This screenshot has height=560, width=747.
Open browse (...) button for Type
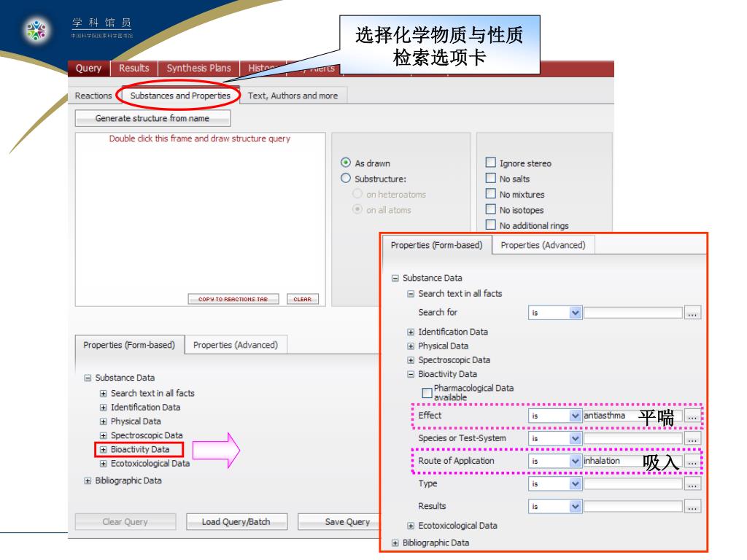pyautogui.click(x=693, y=484)
